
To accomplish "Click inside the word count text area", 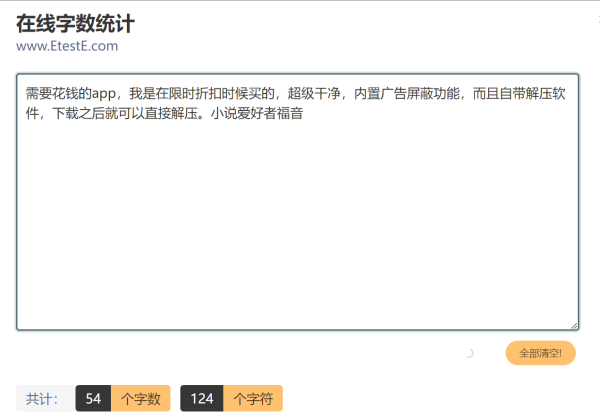I will [x=297, y=202].
